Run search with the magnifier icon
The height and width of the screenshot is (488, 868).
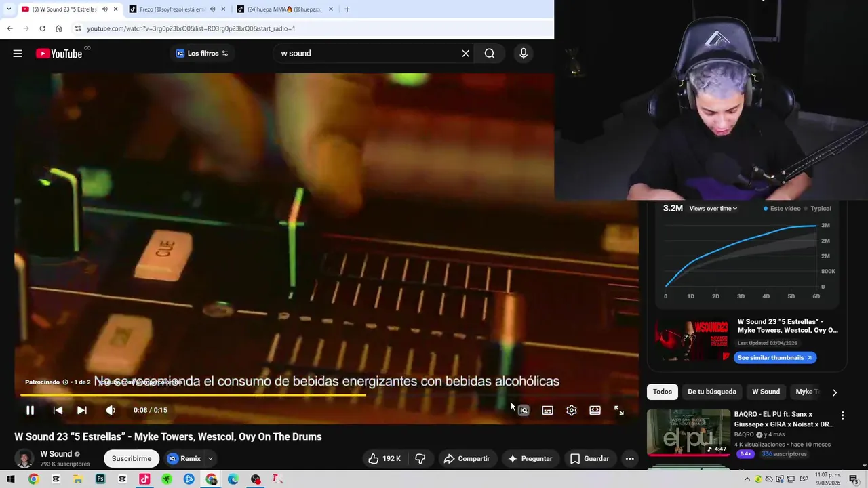(490, 54)
